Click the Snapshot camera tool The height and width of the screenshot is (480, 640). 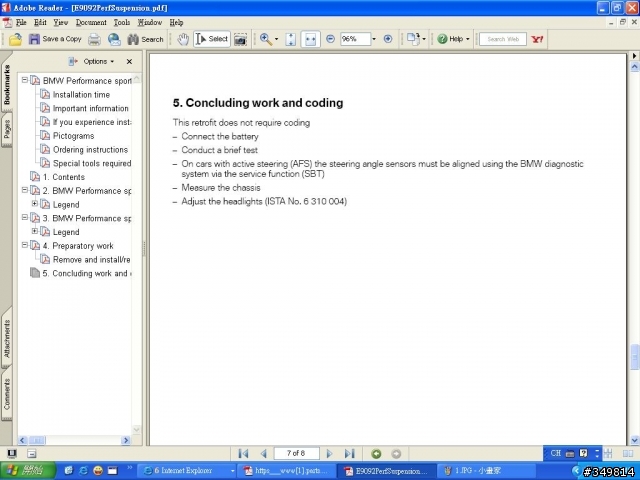tap(240, 40)
